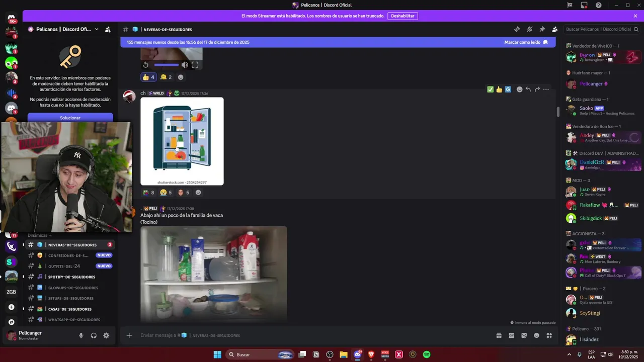Open the casas-de-seguidores channel

click(x=70, y=309)
